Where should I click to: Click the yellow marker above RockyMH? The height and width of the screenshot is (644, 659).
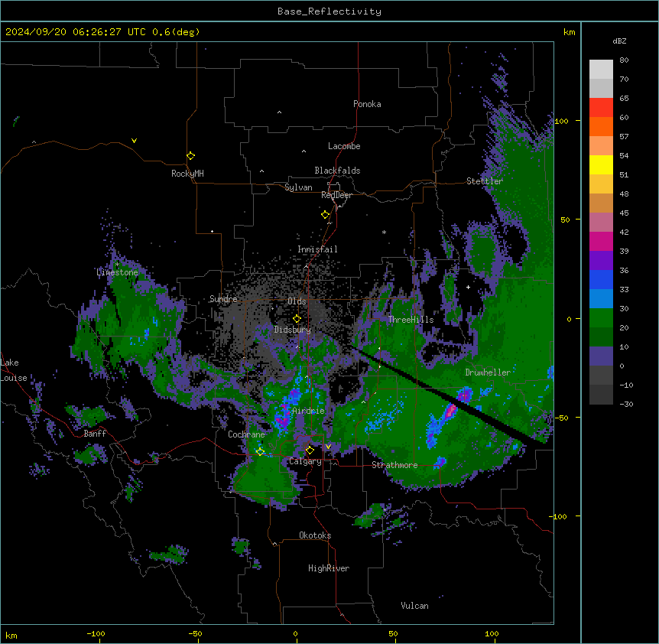[190, 155]
